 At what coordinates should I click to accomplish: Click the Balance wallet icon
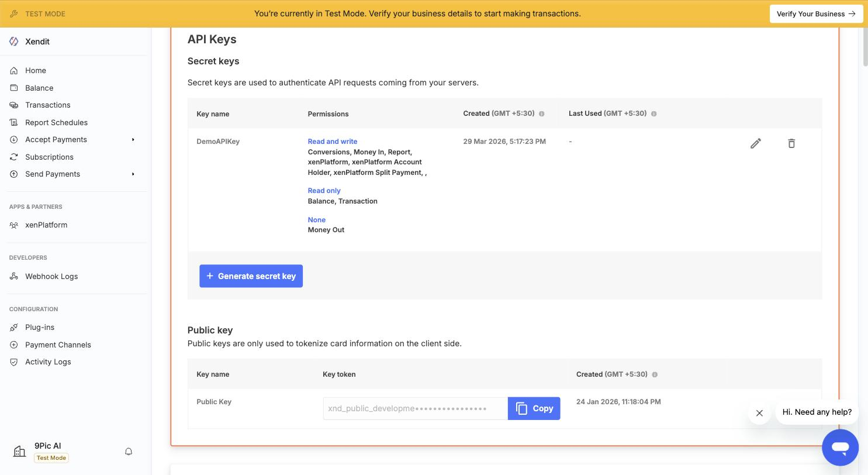[x=14, y=88]
